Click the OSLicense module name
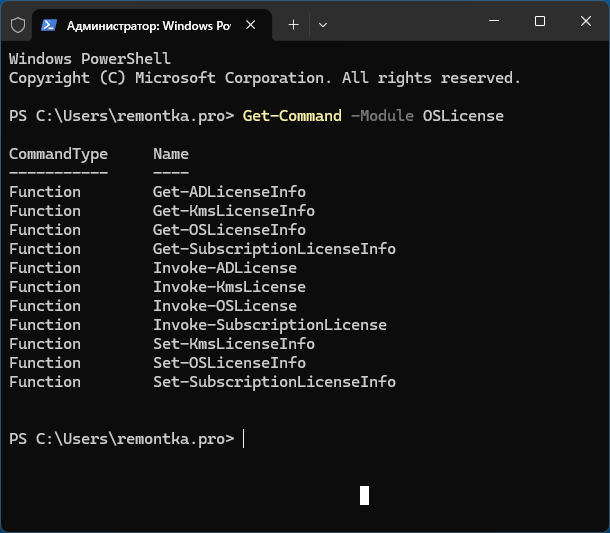The height and width of the screenshot is (533, 610). point(463,116)
